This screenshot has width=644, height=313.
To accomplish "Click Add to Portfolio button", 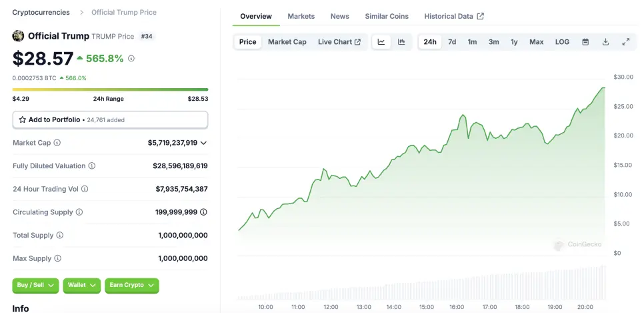I will pyautogui.click(x=110, y=119).
